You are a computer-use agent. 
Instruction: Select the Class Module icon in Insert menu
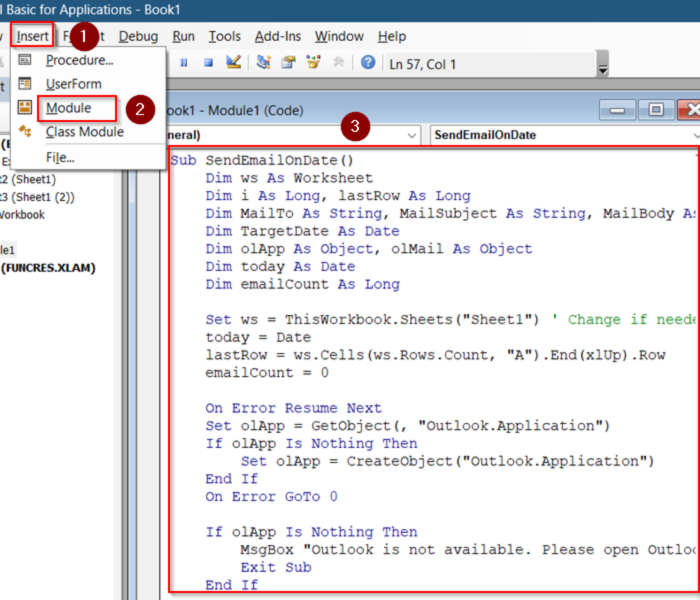tap(25, 132)
